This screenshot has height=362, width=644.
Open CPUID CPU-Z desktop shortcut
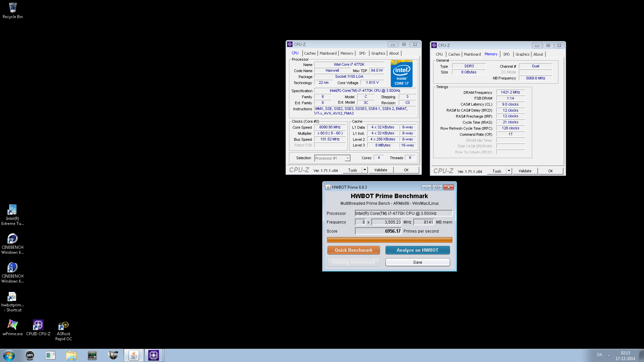coord(38,327)
